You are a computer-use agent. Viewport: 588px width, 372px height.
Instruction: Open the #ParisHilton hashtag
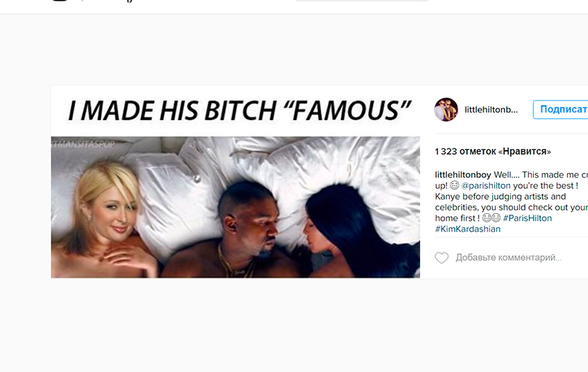pos(527,218)
